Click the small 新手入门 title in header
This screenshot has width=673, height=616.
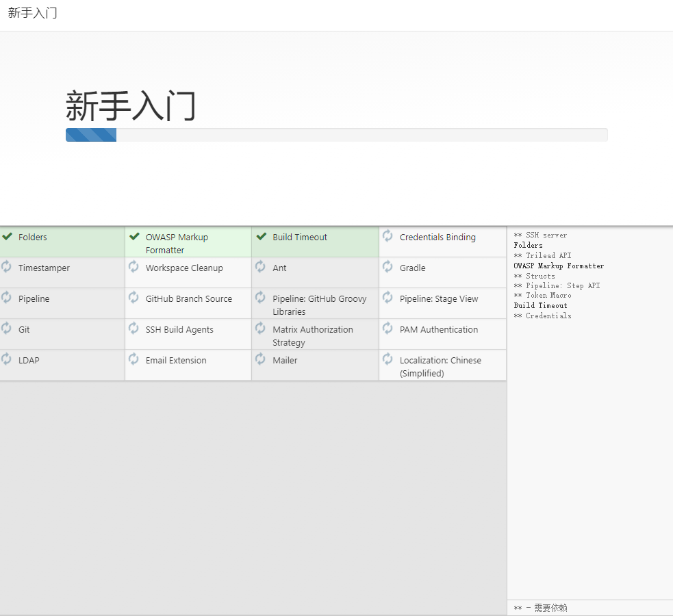[x=33, y=13]
